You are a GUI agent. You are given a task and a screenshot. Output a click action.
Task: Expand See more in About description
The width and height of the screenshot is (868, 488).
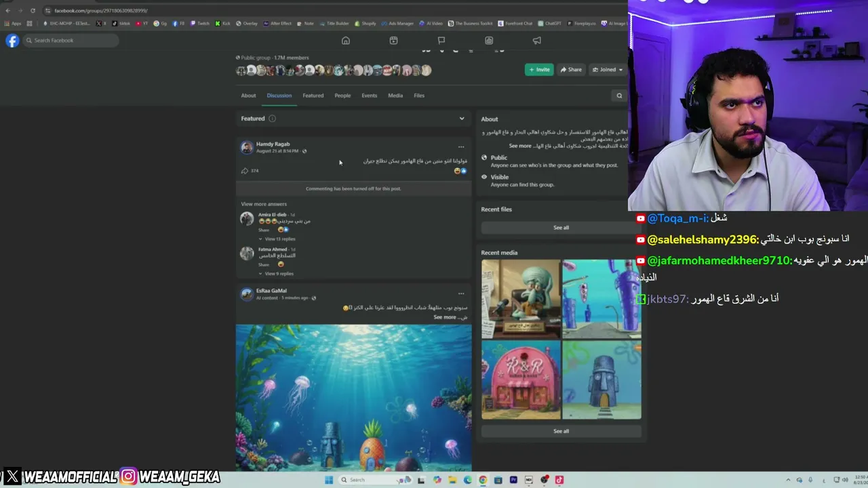pyautogui.click(x=520, y=146)
